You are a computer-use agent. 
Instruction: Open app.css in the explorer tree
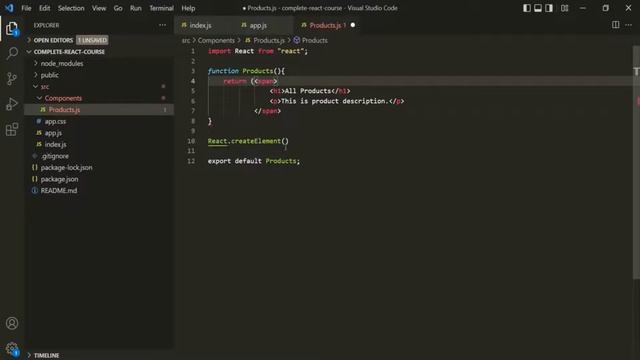pyautogui.click(x=55, y=121)
